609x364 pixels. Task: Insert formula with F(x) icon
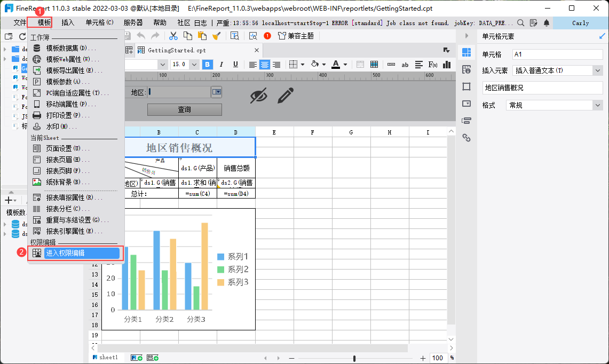(x=433, y=65)
